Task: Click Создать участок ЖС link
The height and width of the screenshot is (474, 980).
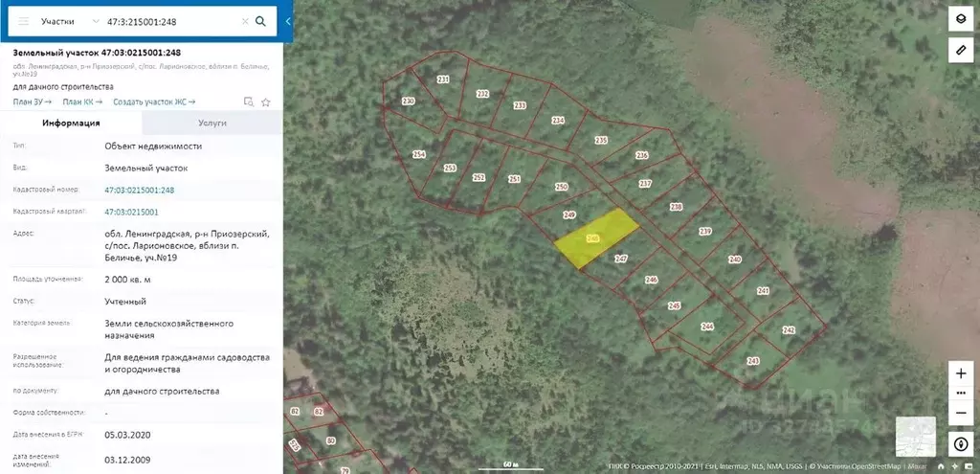Action: click(x=153, y=102)
